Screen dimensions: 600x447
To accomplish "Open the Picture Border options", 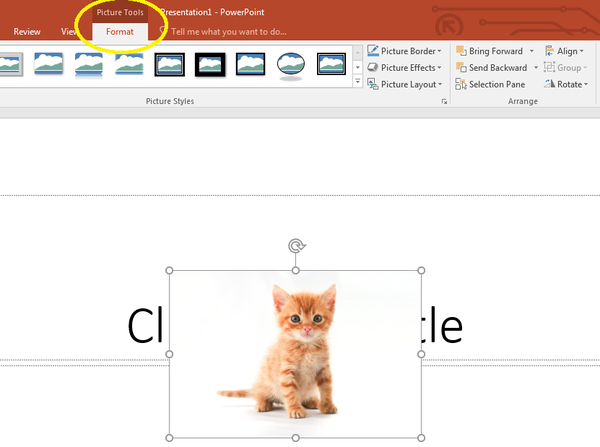I will tap(403, 50).
